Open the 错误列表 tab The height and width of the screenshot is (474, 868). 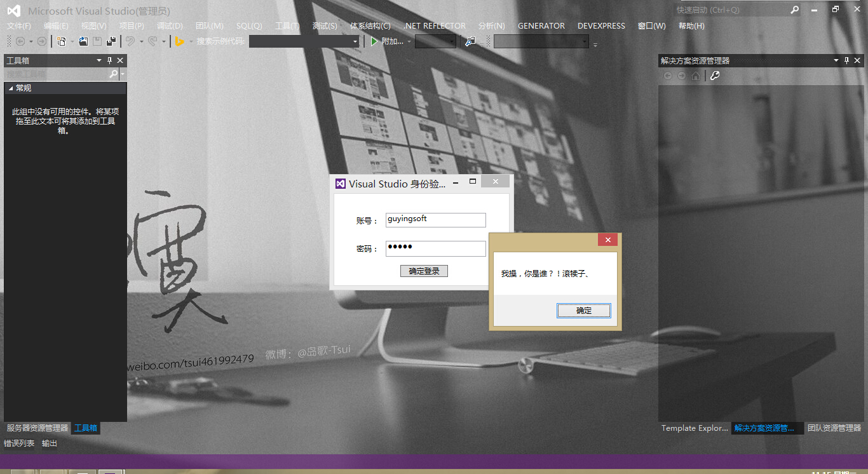[20, 444]
